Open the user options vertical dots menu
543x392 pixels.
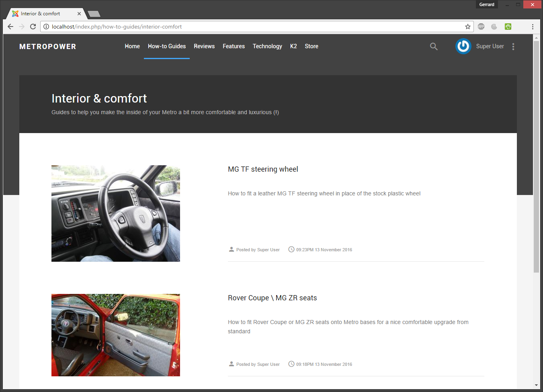click(x=513, y=47)
